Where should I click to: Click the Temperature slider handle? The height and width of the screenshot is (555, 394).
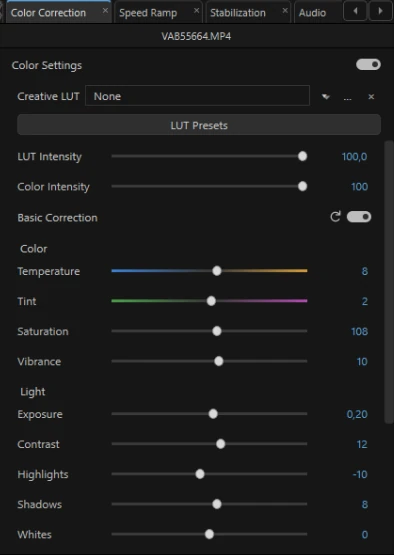[217, 271]
